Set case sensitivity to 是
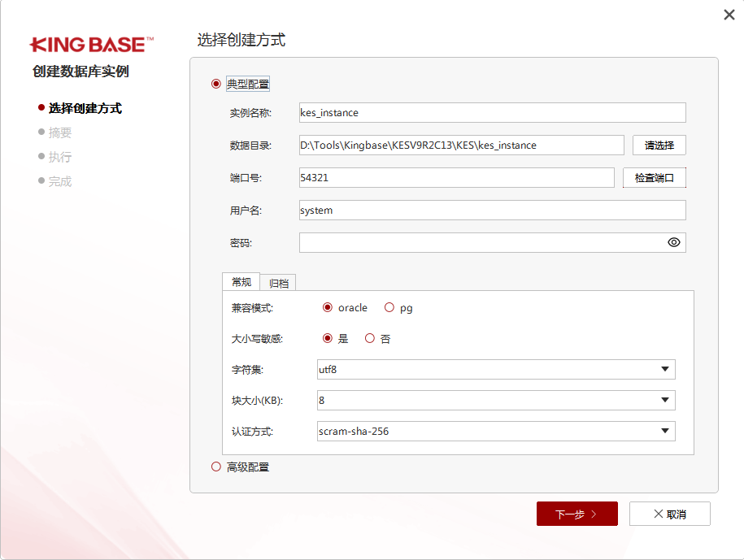Screen dimensions: 744x560 point(328,338)
